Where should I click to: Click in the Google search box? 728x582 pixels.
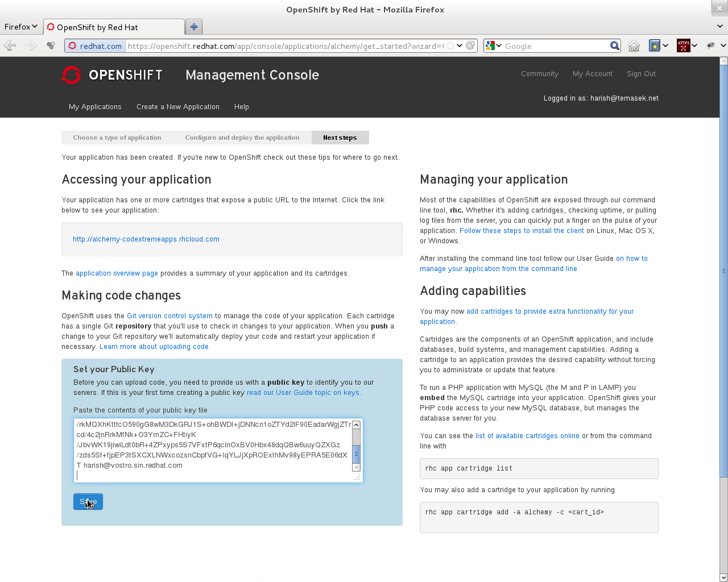tap(556, 46)
